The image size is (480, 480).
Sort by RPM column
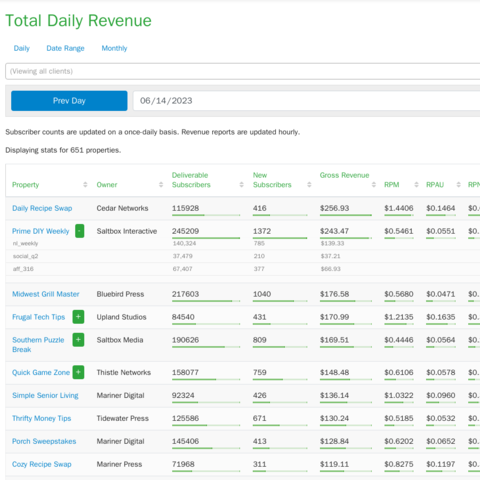416,185
